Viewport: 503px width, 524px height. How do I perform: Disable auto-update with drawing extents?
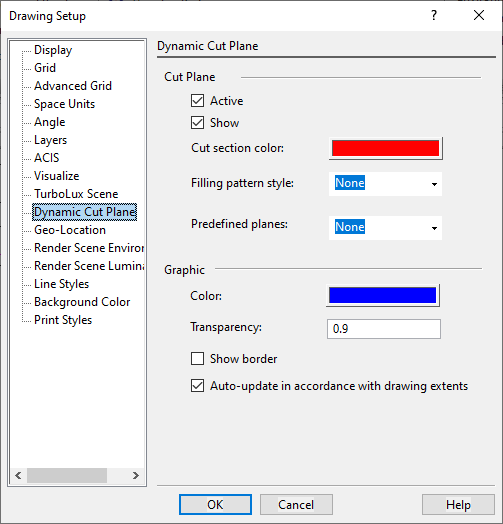click(198, 386)
